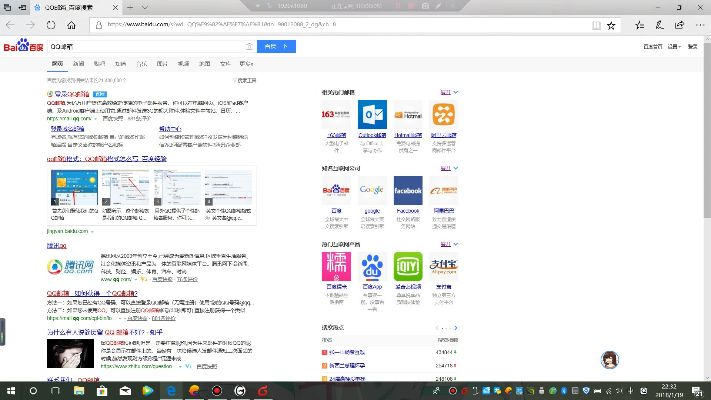Open the Google tile
This screenshot has height=400, width=711.
pyautogui.click(x=372, y=190)
